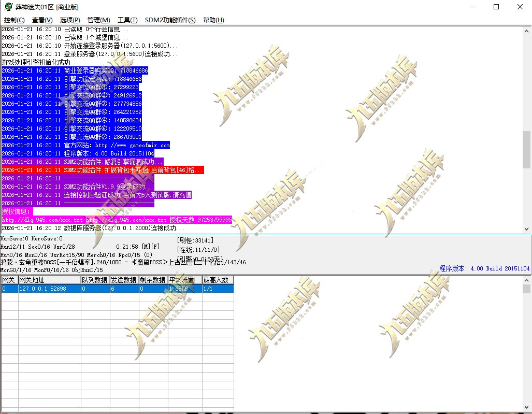
Task: Open the 帮助(H) menu
Action: click(x=213, y=20)
